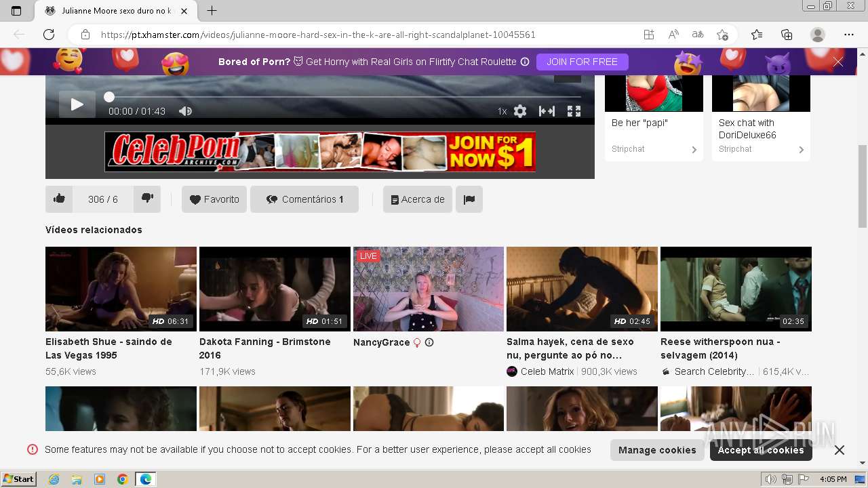The image size is (868, 488).
Task: Open the Apps available icon in address bar
Action: click(x=649, y=35)
